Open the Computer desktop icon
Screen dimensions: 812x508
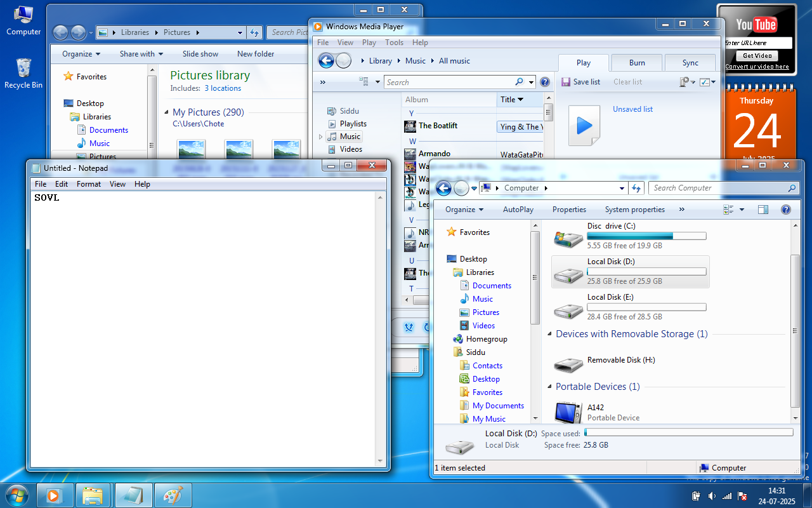click(x=23, y=20)
